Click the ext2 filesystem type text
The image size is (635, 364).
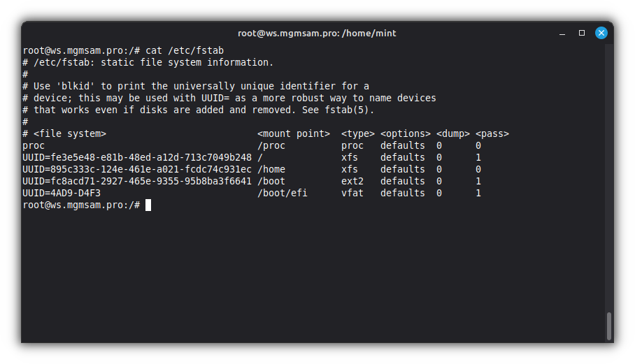352,181
